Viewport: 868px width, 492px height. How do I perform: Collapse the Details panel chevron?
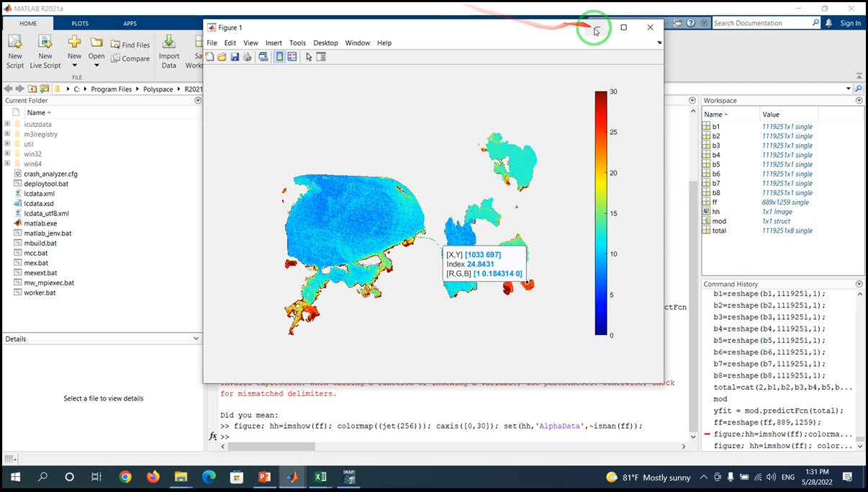pos(196,339)
